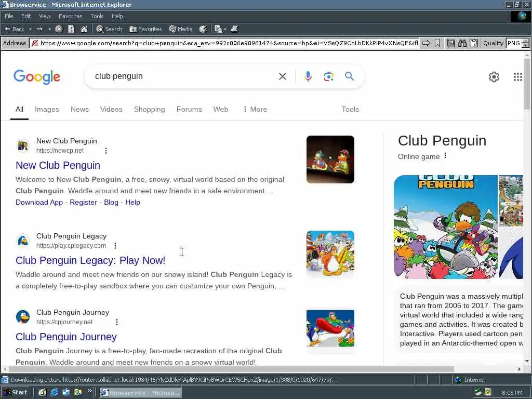This screenshot has height=399, width=532.
Task: Click the bookmarks book icon
Action: [450, 43]
